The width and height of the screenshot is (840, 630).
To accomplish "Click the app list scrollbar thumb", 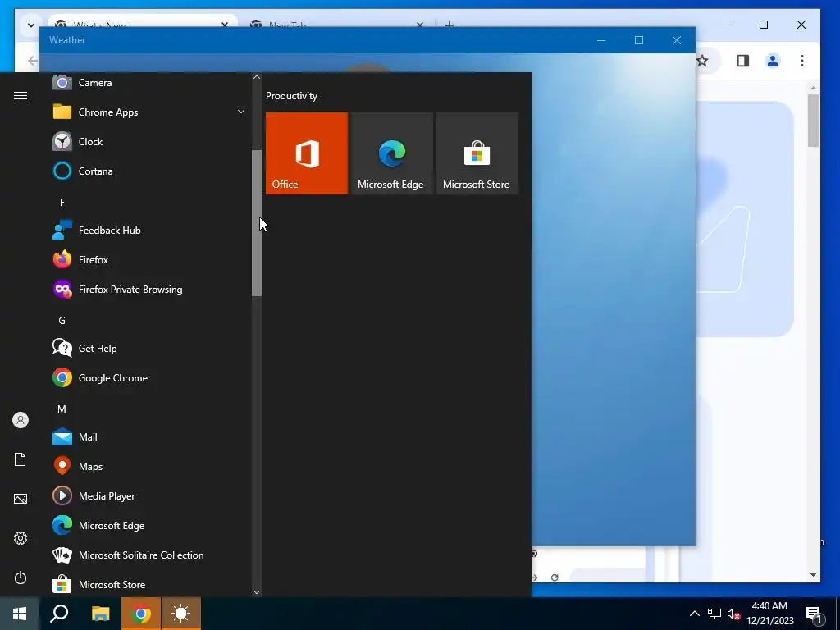I will [x=257, y=223].
